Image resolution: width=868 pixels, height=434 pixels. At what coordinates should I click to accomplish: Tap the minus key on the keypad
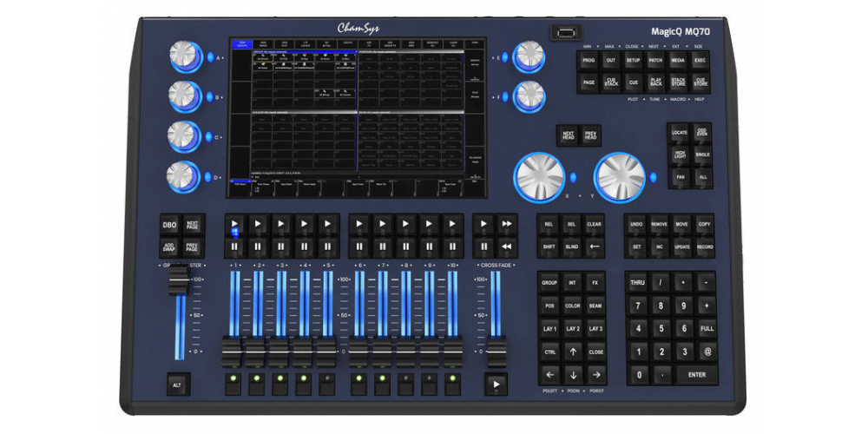(707, 282)
